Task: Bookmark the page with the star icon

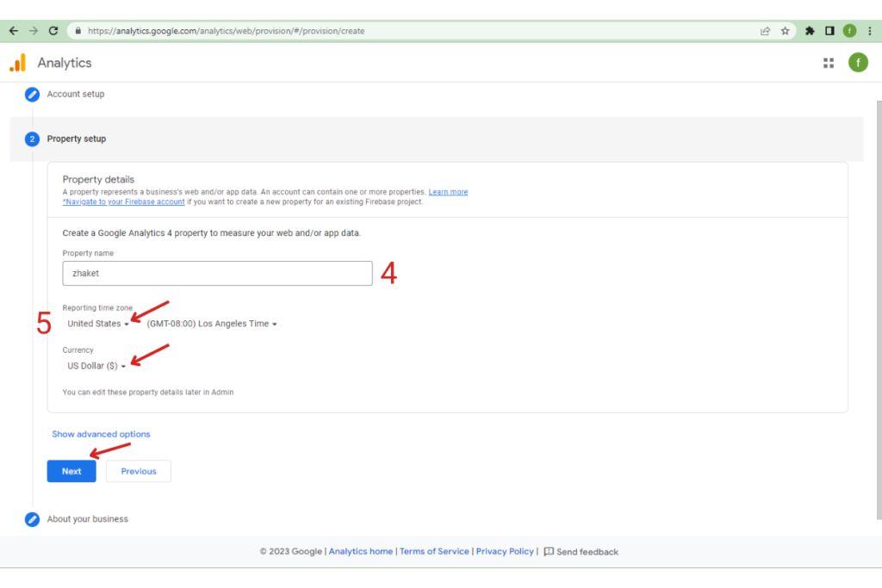Action: click(x=786, y=31)
